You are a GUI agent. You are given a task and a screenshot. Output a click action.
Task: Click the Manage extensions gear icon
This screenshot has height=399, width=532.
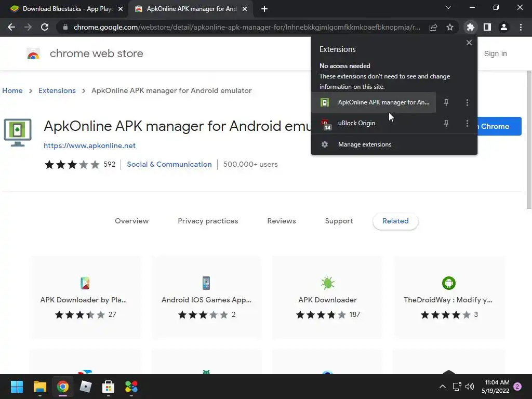point(325,144)
